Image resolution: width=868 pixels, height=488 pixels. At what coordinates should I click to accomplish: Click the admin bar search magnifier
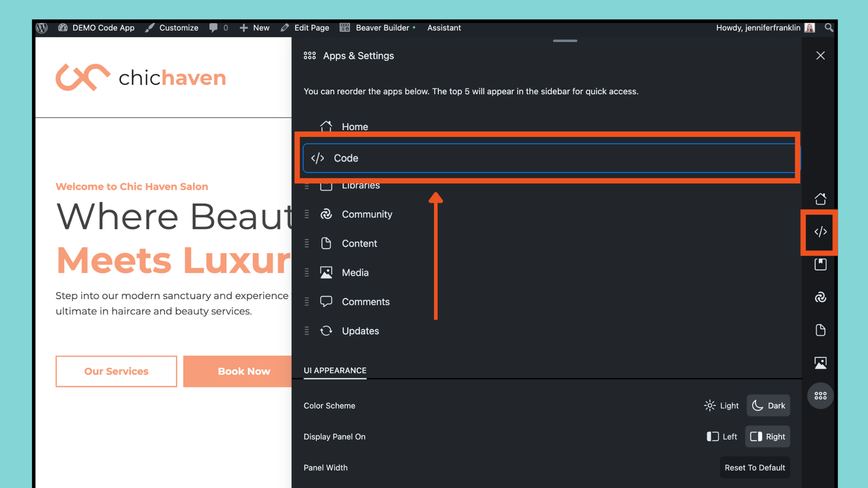tap(829, 28)
